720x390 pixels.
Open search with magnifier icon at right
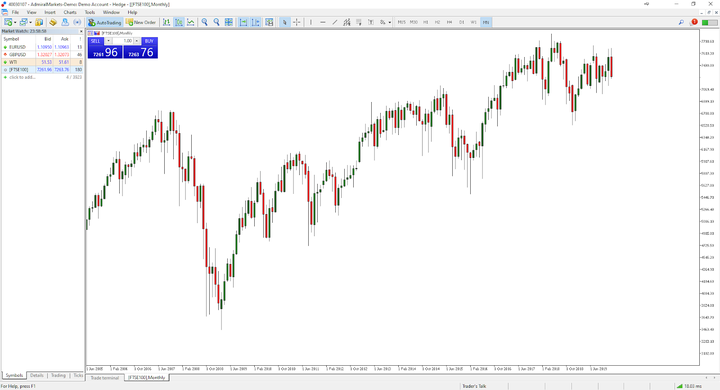click(681, 22)
